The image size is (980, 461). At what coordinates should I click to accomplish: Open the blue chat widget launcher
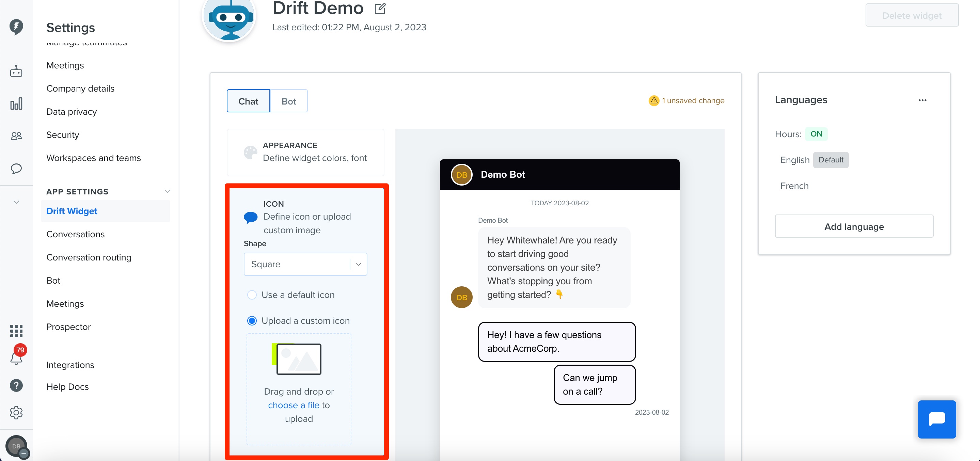(937, 419)
